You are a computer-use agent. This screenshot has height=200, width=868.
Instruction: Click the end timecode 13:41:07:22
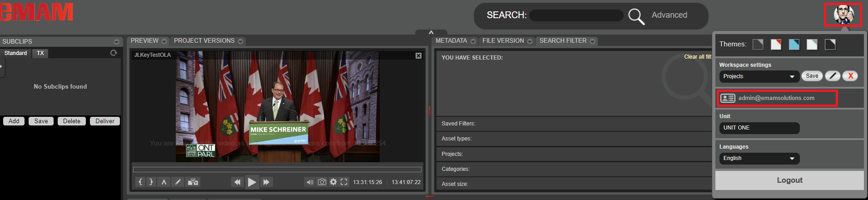click(x=406, y=182)
